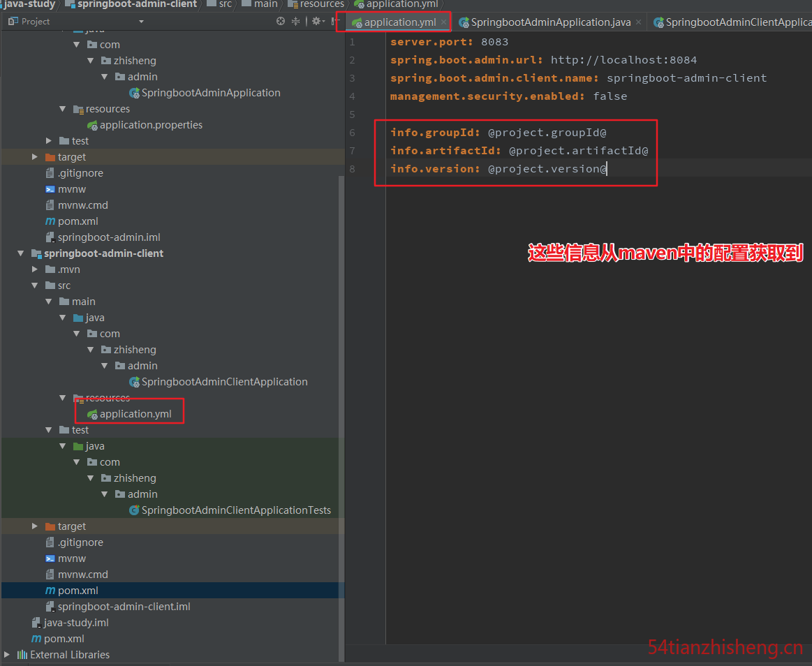
Task: Click the collapse all icon in Project toolbar
Action: 296,21
